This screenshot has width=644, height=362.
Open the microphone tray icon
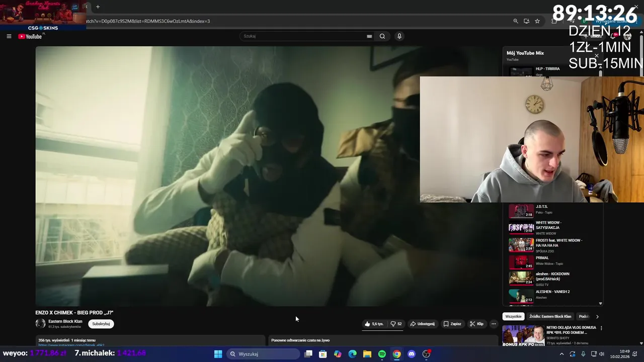click(583, 354)
